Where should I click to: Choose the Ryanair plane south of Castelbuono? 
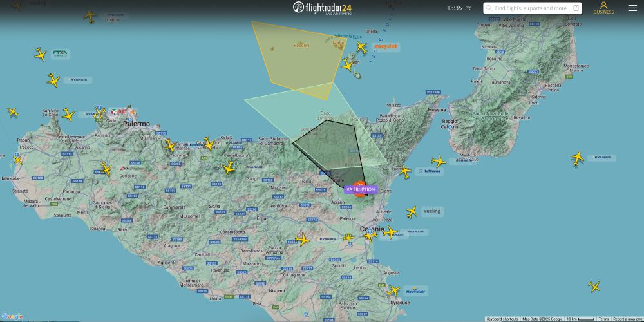[x=229, y=167]
